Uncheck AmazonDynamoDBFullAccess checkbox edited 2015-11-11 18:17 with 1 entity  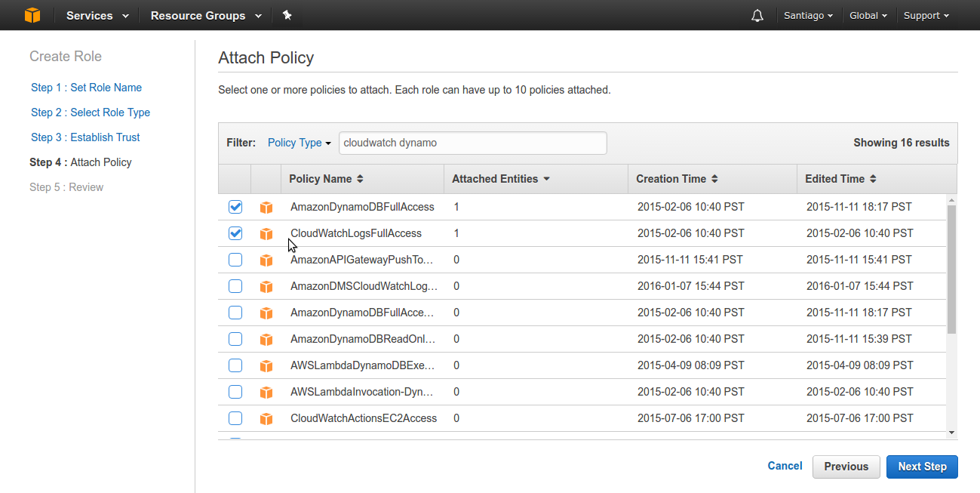[235, 207]
